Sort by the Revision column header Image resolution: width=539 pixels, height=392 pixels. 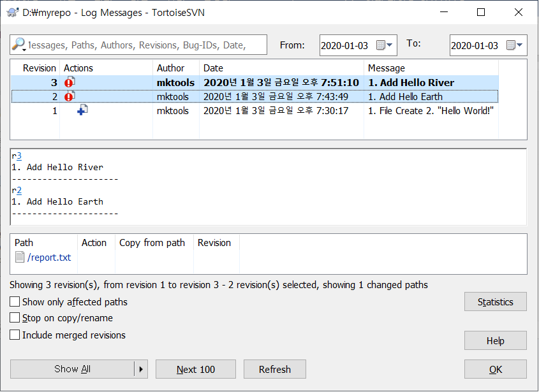coord(36,68)
